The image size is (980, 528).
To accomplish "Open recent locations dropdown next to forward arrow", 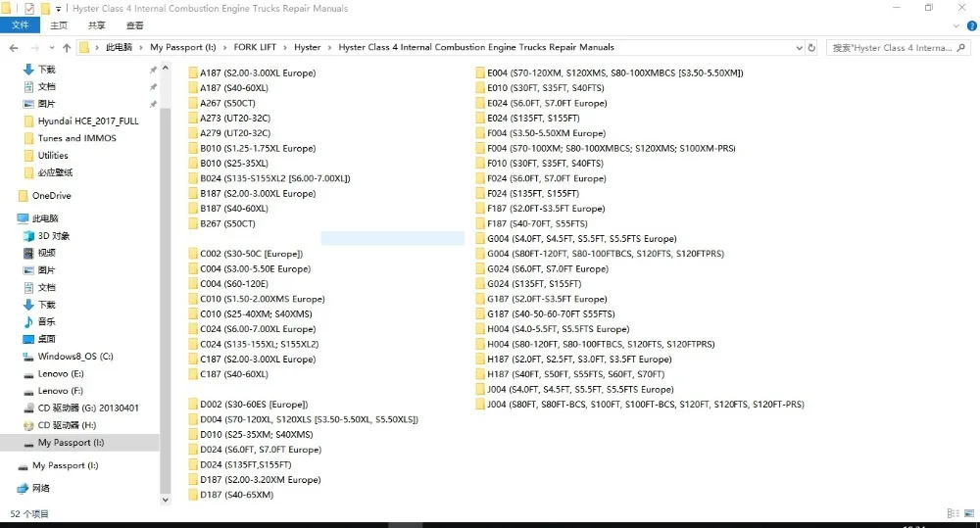I will coord(51,47).
